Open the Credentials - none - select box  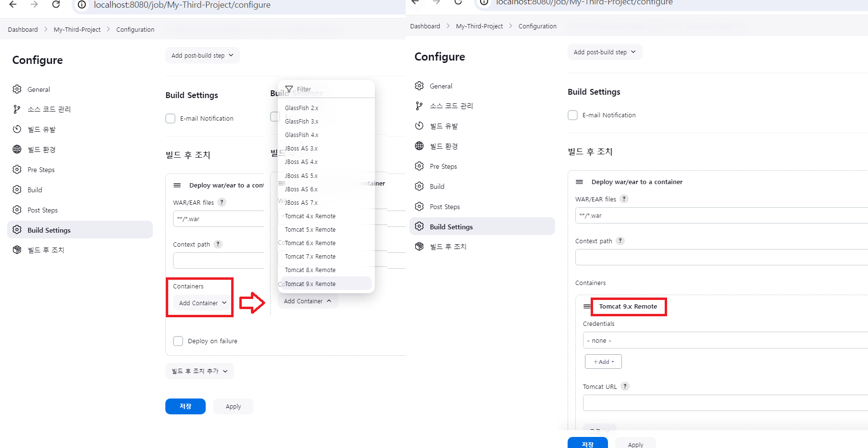click(725, 340)
